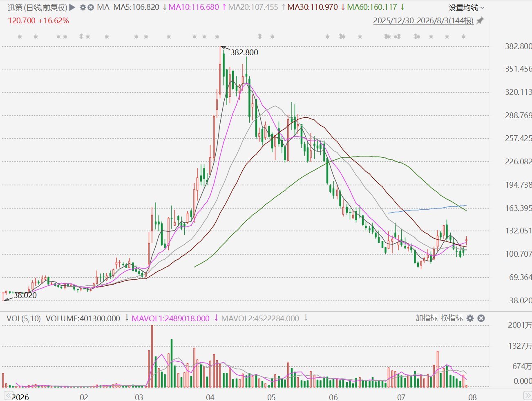Image resolution: width=532 pixels, height=401 pixels.
Task: Click 100.707 on the price axis
Action: pyautogui.click(x=519, y=254)
